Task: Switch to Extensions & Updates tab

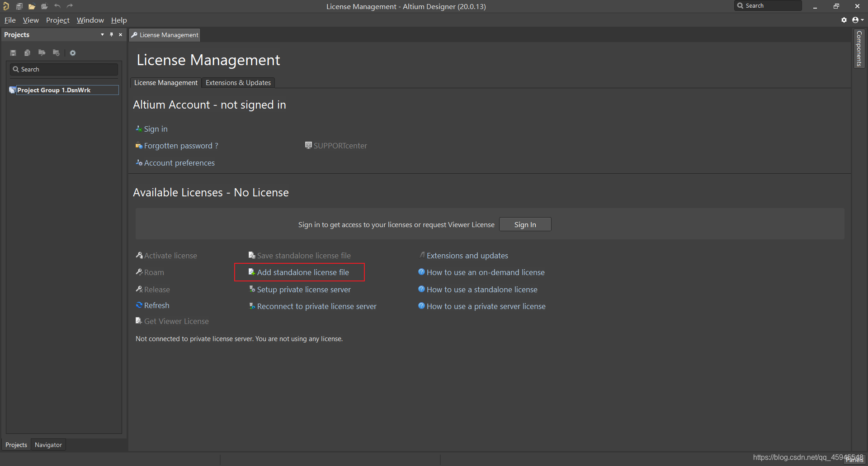Action: coord(238,83)
